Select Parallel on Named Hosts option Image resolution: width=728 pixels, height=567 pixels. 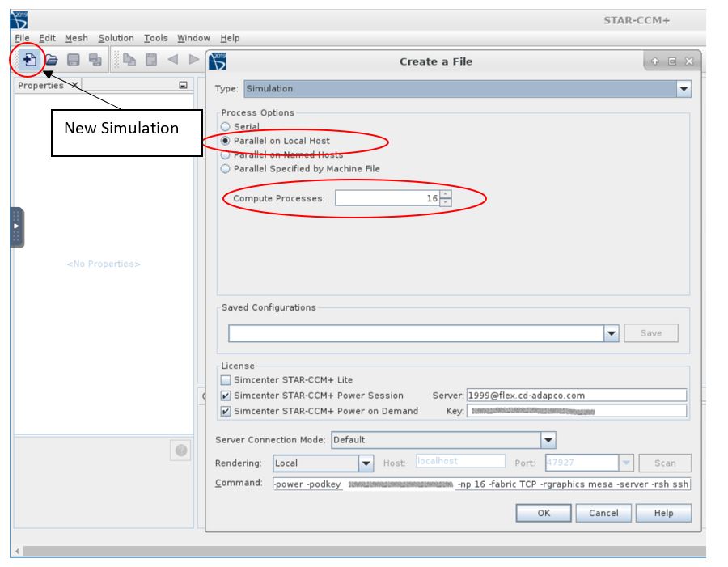tap(225, 154)
